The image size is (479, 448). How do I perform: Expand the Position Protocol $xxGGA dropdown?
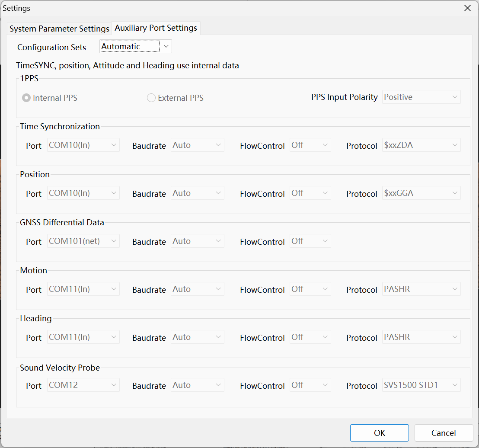coord(422,193)
